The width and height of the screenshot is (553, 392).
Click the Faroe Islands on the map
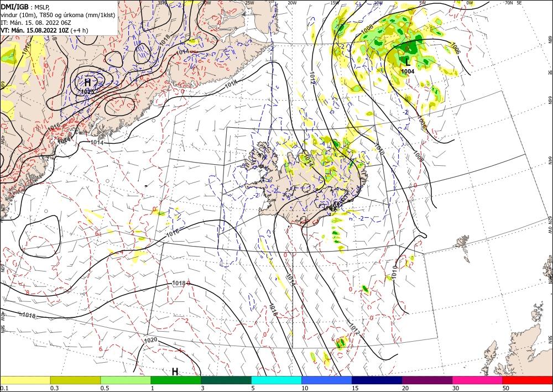463,244
